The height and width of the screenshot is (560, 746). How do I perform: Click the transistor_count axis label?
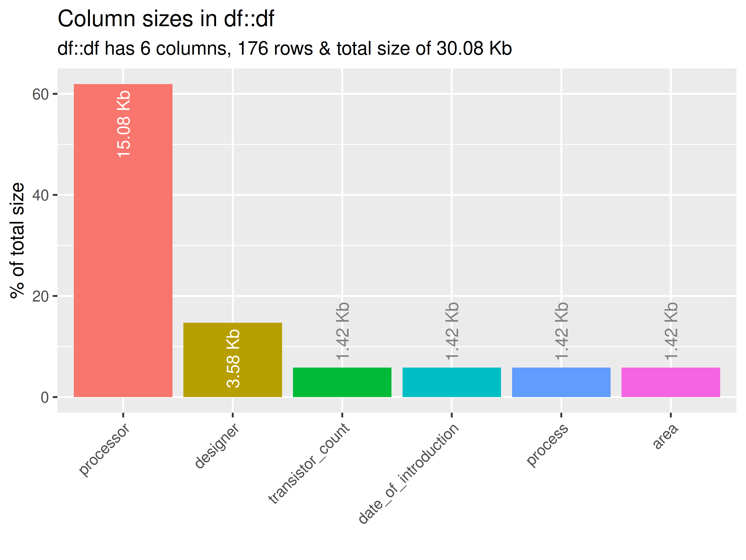click(x=309, y=463)
